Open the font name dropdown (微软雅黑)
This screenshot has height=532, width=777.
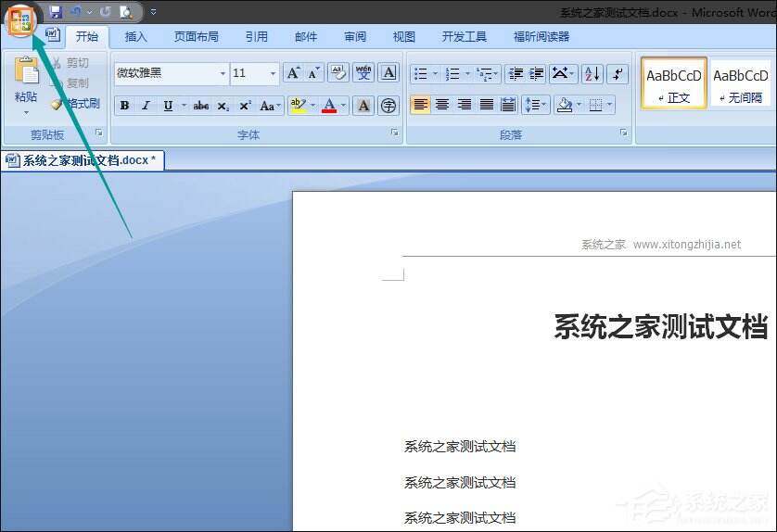point(223,73)
